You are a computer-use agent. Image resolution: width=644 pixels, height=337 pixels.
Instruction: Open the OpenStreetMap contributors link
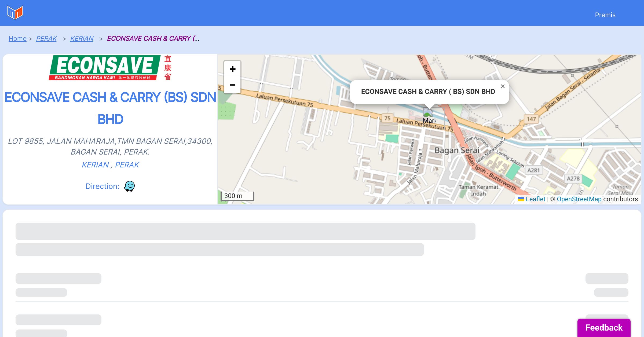579,199
